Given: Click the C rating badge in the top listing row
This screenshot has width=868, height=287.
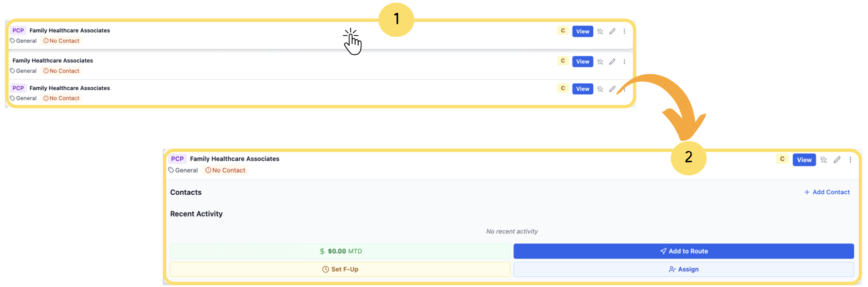Looking at the screenshot, I should pyautogui.click(x=563, y=30).
